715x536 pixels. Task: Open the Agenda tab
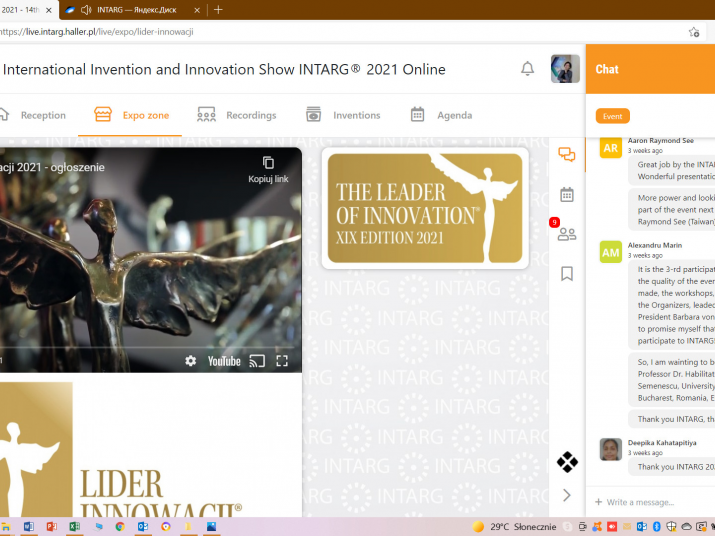[441, 115]
